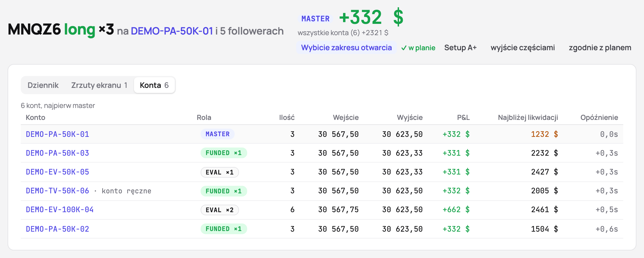Open DEMO-PA-50K-01 link in the header

(x=172, y=31)
